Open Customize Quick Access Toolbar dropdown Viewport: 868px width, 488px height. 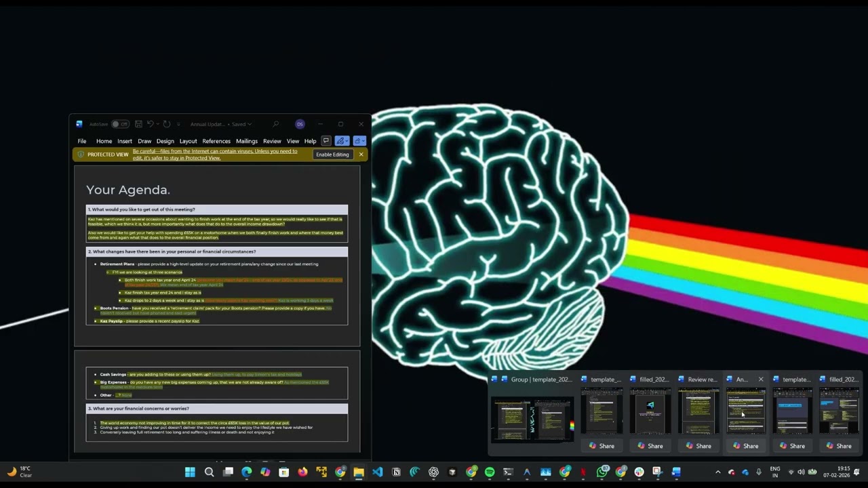178,124
